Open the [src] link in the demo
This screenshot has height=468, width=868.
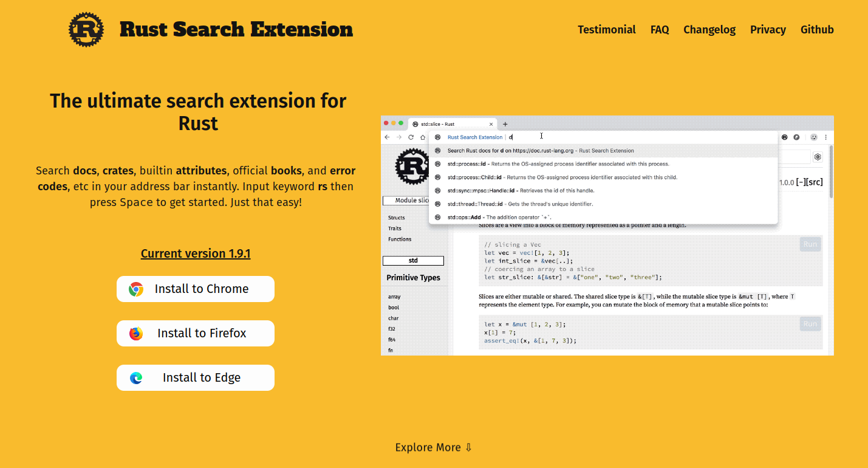click(x=815, y=182)
